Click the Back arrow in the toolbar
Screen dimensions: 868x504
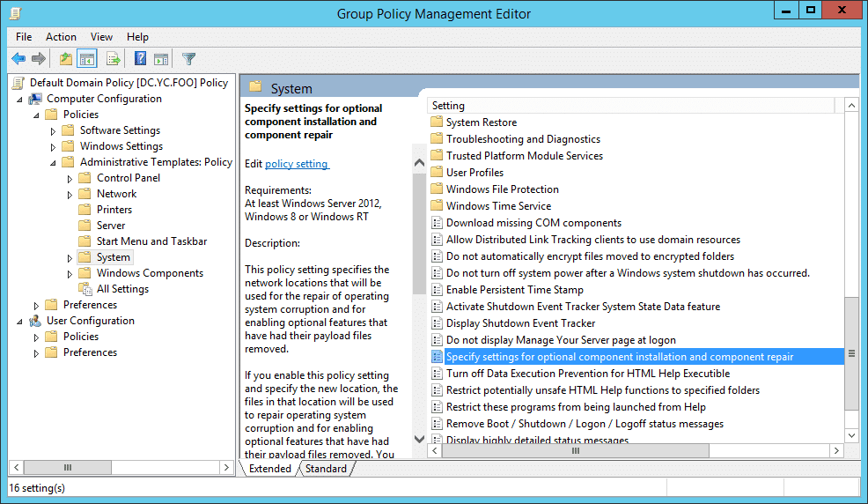18,59
